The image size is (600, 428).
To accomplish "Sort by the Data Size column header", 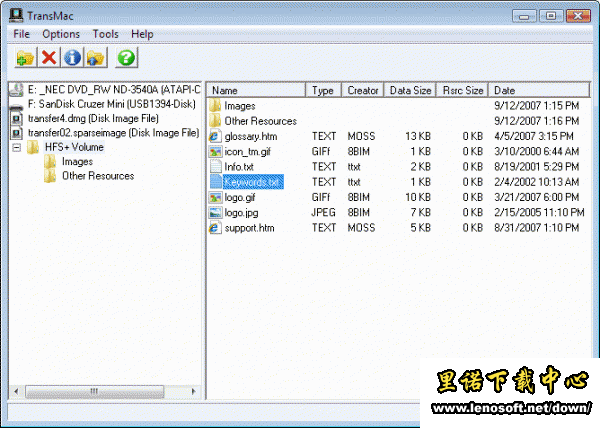I will click(410, 90).
